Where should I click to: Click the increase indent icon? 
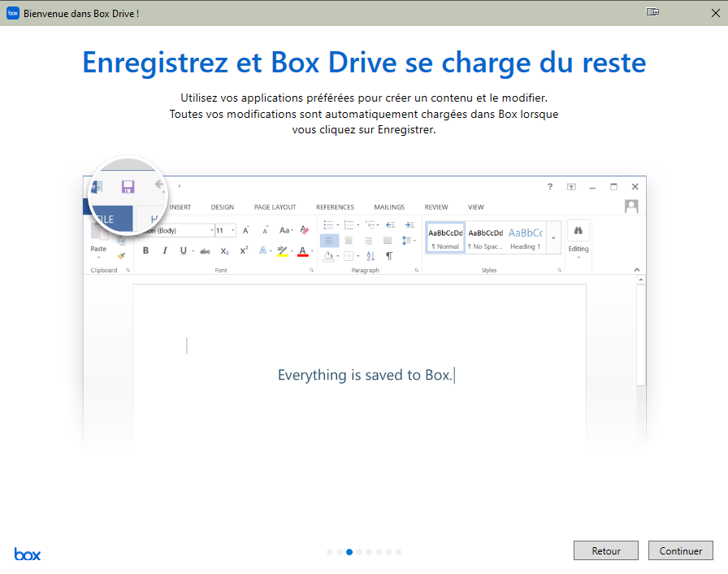click(x=409, y=224)
